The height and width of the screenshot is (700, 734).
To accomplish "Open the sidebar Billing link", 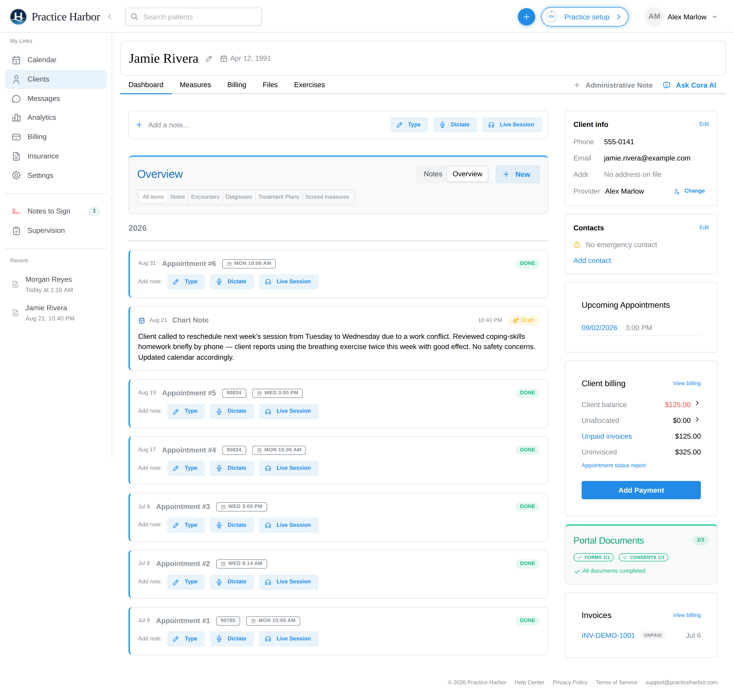I will coord(56,137).
